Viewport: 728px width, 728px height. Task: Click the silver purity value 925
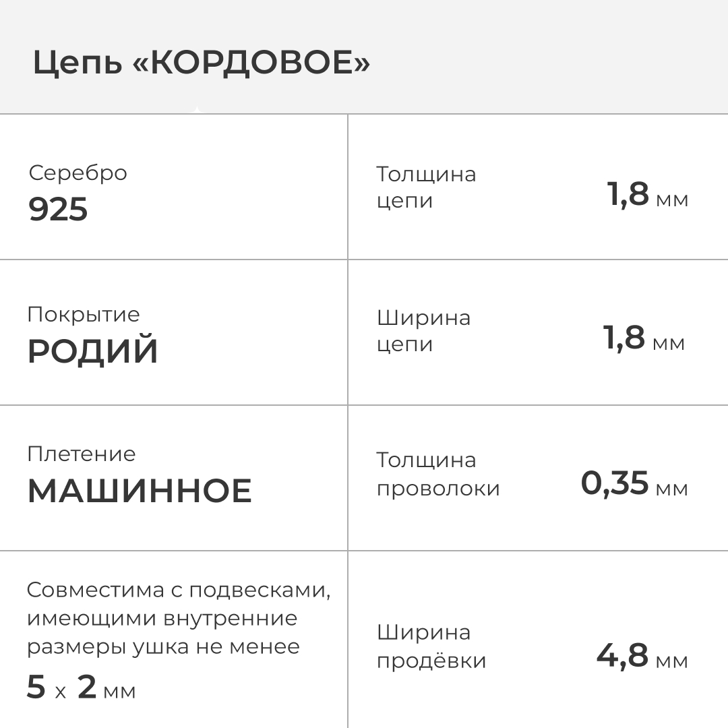58,210
